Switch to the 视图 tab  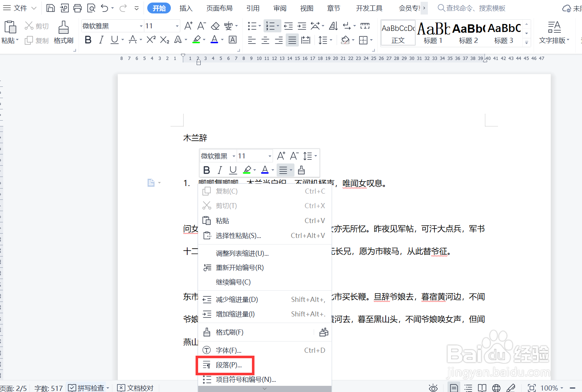(x=306, y=8)
